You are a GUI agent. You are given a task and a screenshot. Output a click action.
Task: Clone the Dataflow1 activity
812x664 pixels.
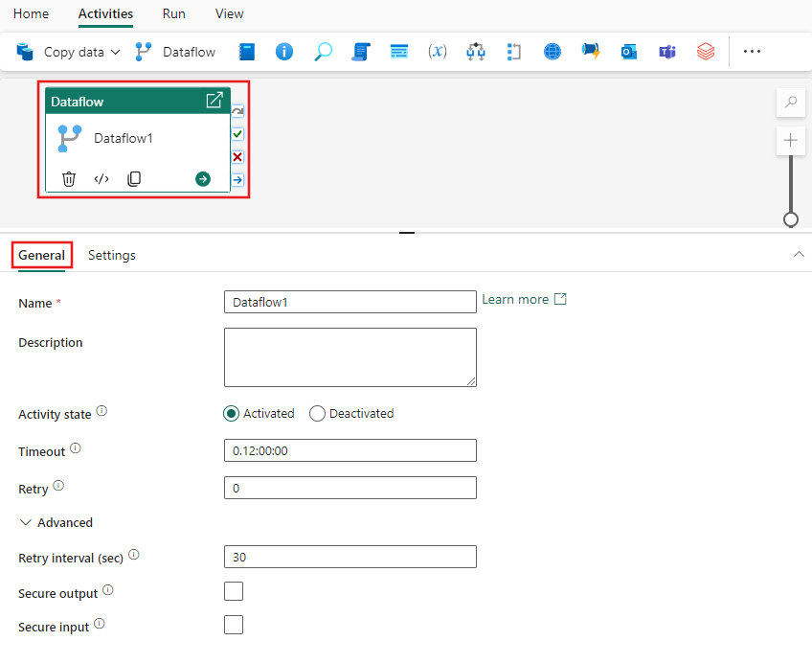133,178
